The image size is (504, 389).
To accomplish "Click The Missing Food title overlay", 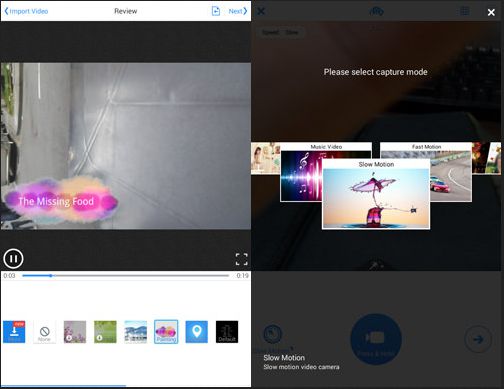I will pos(56,201).
